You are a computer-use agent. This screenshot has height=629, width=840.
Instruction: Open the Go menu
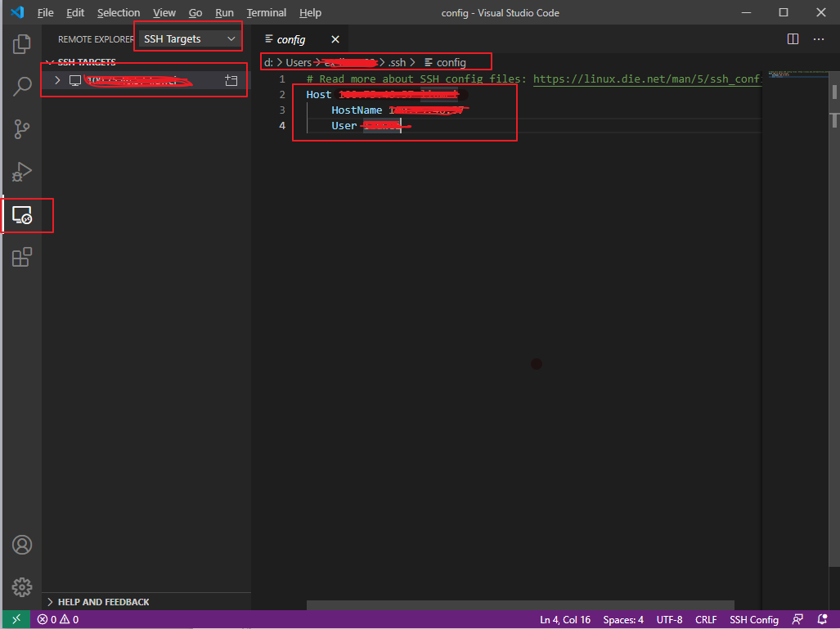point(195,12)
